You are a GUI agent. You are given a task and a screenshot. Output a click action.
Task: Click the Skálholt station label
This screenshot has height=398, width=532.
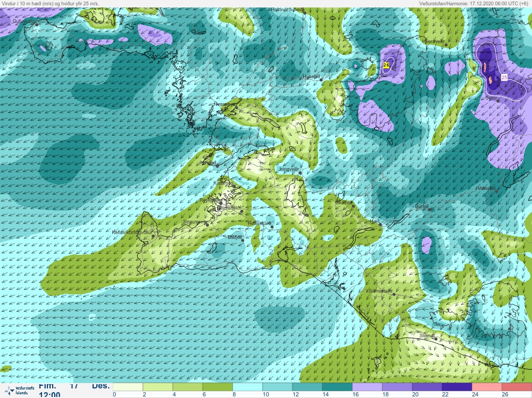point(344,203)
